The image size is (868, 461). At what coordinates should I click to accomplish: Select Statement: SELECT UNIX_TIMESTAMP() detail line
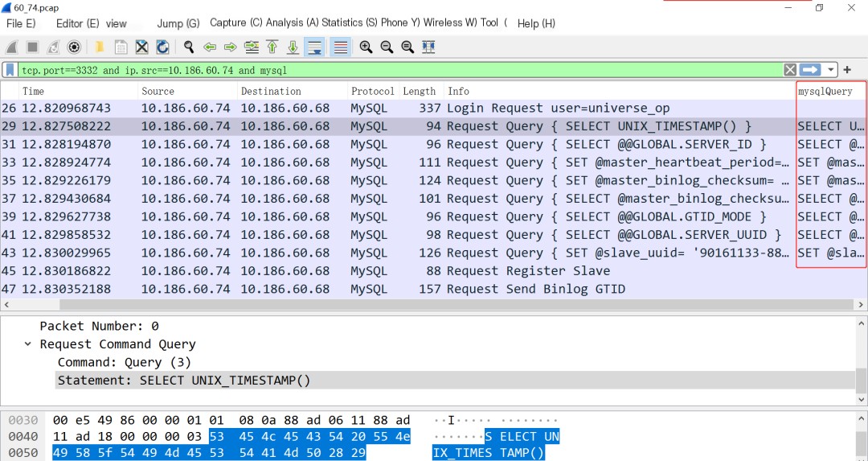click(455, 381)
